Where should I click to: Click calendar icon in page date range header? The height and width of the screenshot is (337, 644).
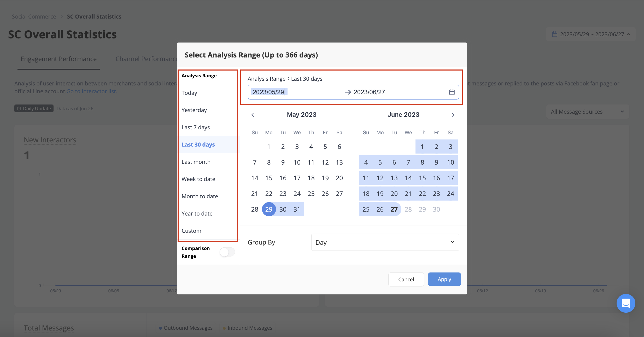point(555,34)
